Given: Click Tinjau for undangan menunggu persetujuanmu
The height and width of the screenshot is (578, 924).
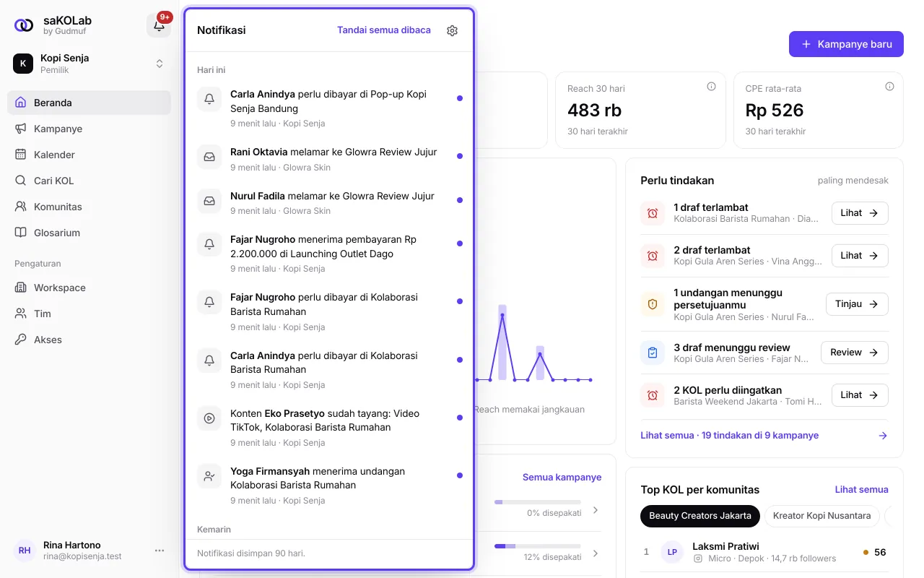Looking at the screenshot, I should [857, 304].
